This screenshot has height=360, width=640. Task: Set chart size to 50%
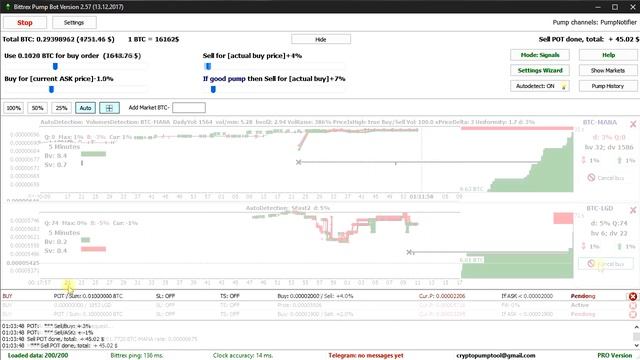[x=38, y=108]
